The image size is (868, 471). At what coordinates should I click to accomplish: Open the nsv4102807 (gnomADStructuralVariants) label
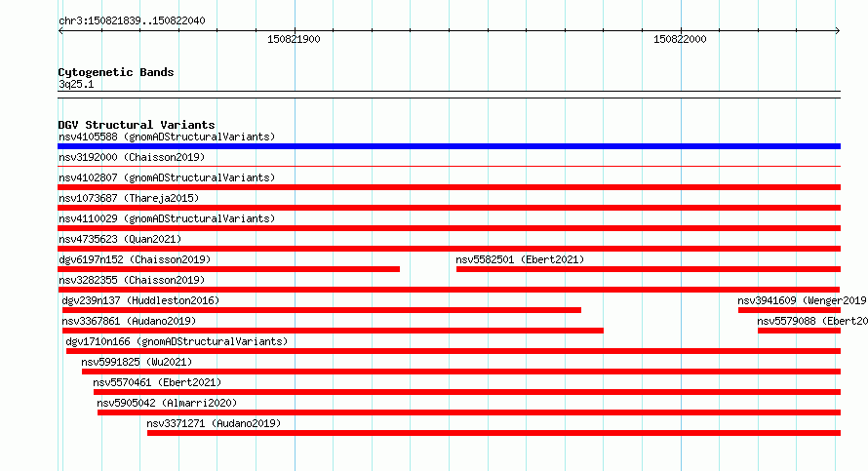pyautogui.click(x=167, y=177)
